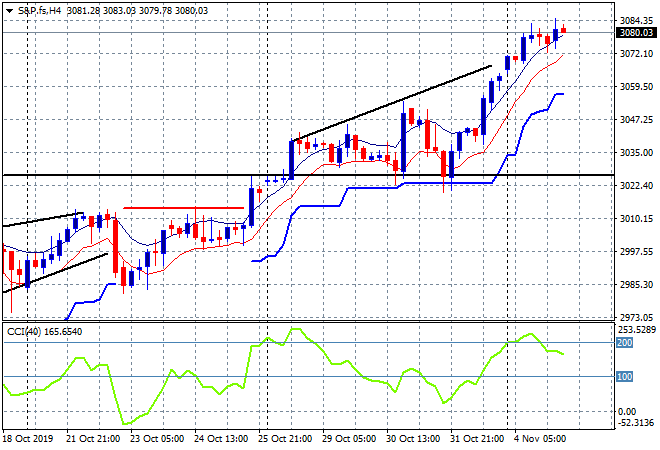
Task: Select the thick black horizontal support line
Action: 308,175
